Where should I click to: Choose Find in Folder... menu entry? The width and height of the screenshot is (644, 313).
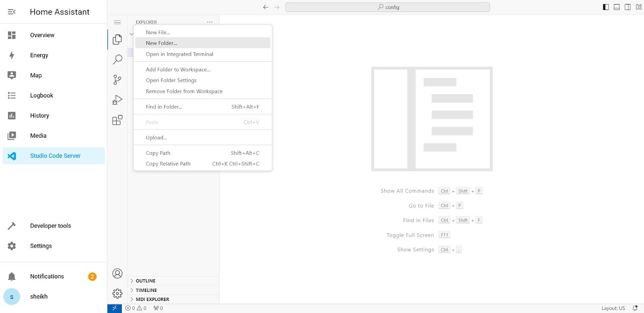click(203, 107)
